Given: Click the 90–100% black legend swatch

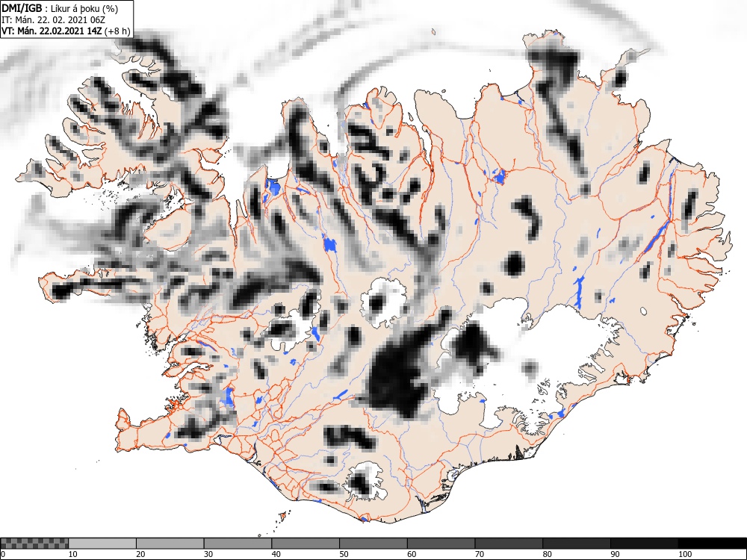Looking at the screenshot, I should coord(644,543).
